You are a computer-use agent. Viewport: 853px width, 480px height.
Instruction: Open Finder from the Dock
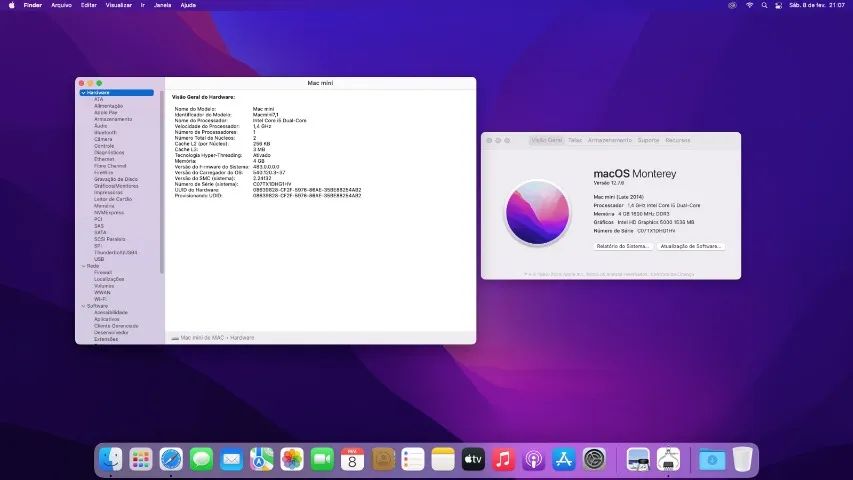(x=110, y=460)
